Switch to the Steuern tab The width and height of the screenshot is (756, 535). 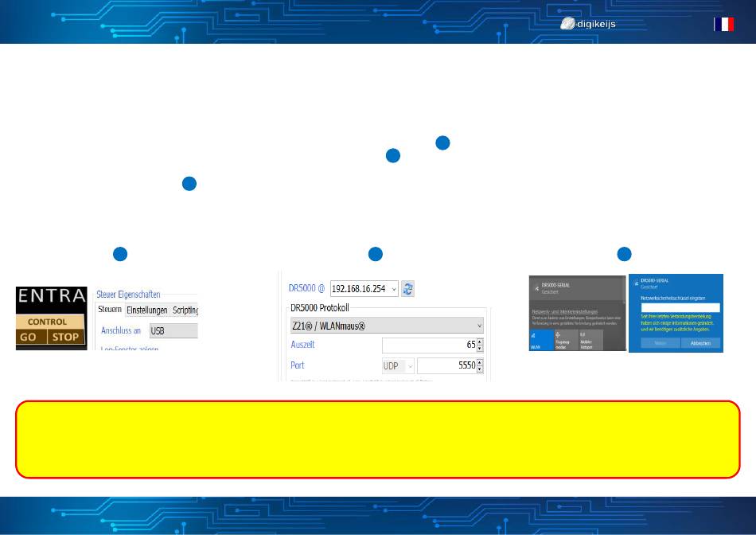109,310
